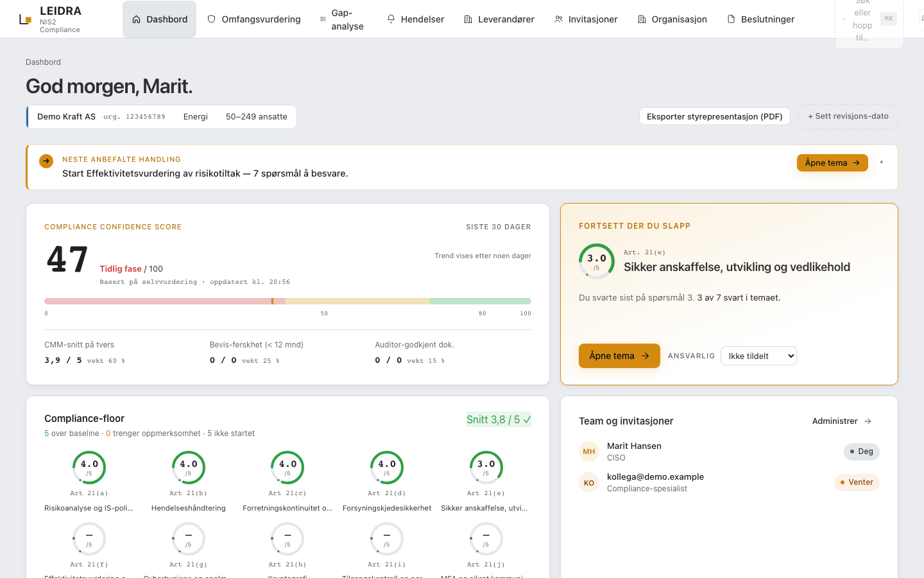Screen dimensions: 924x578
Task: Click the Venter status badge
Action: pyautogui.click(x=857, y=482)
